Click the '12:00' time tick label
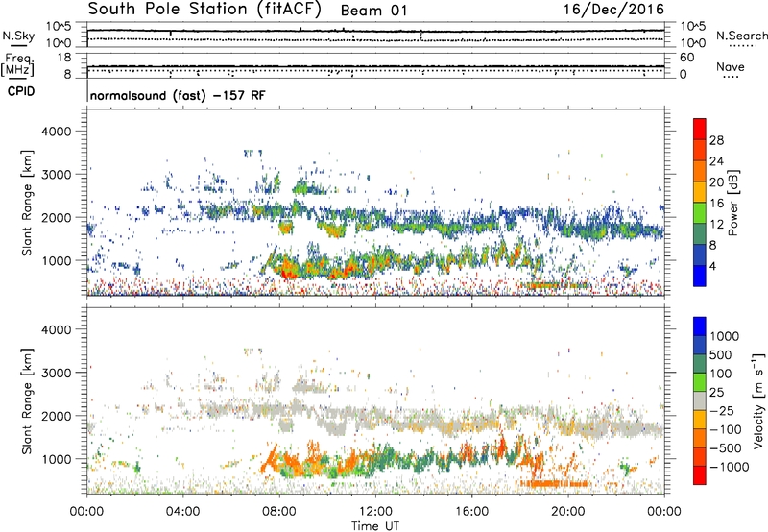Viewport: 768px width, 532px height. coord(375,512)
